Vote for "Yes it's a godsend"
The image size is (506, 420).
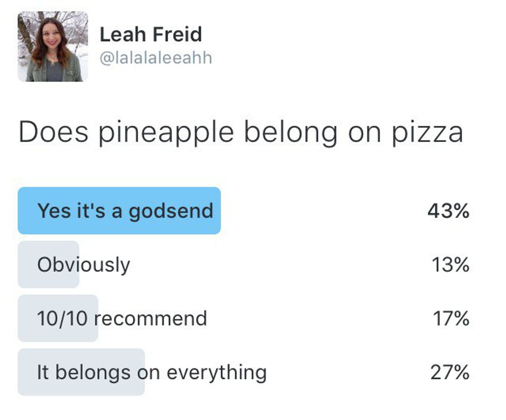coord(125,211)
